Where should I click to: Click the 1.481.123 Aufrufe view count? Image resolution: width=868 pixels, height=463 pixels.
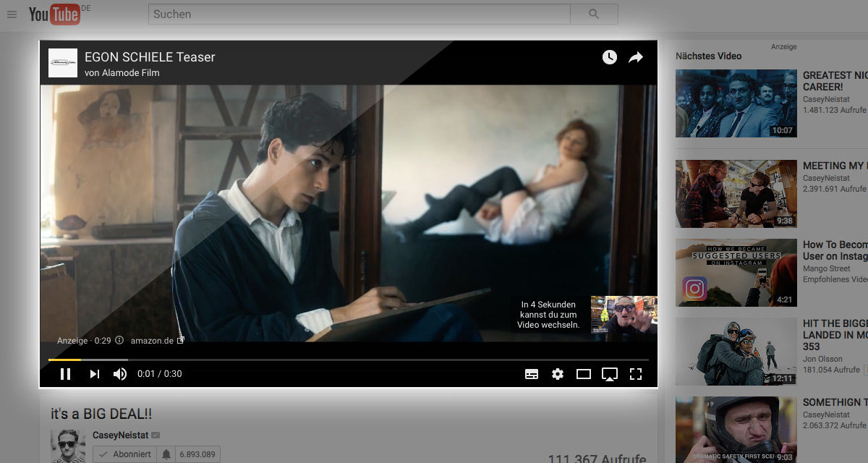[835, 110]
